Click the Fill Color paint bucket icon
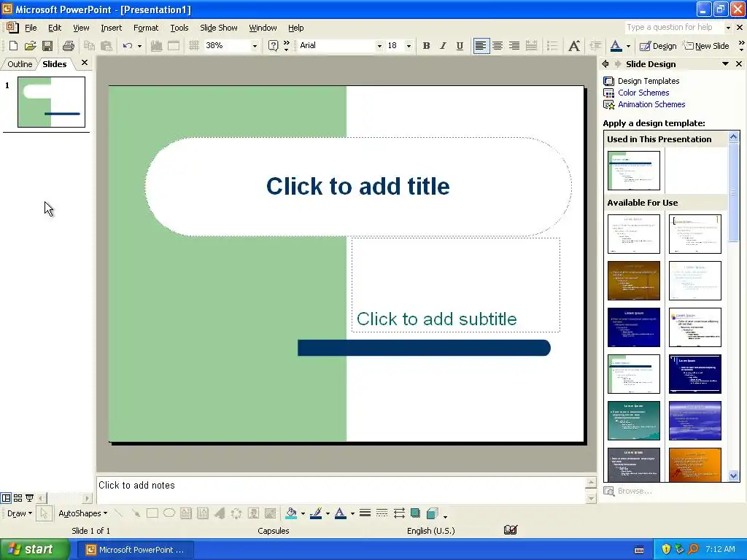 pos(291,513)
